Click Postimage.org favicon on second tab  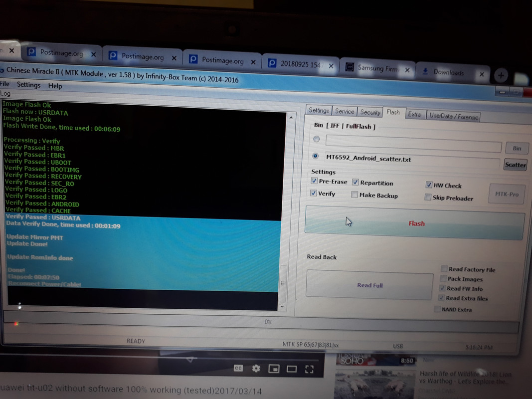click(x=113, y=55)
